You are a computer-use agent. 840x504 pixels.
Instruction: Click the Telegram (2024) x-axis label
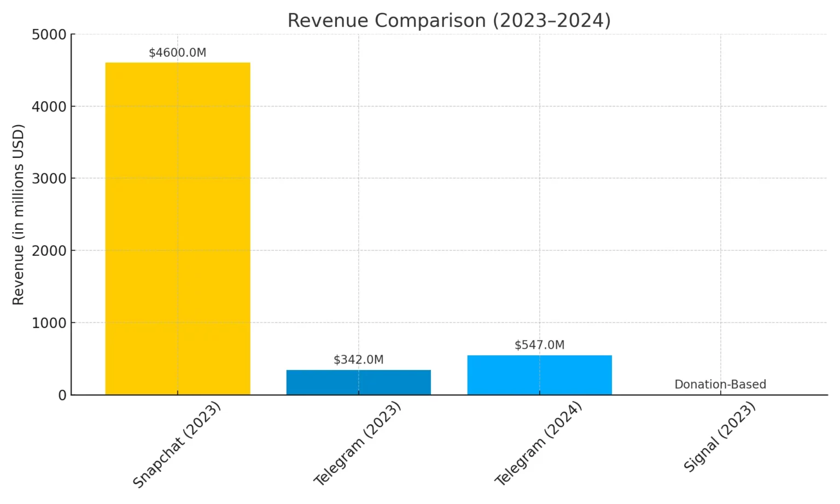click(539, 443)
